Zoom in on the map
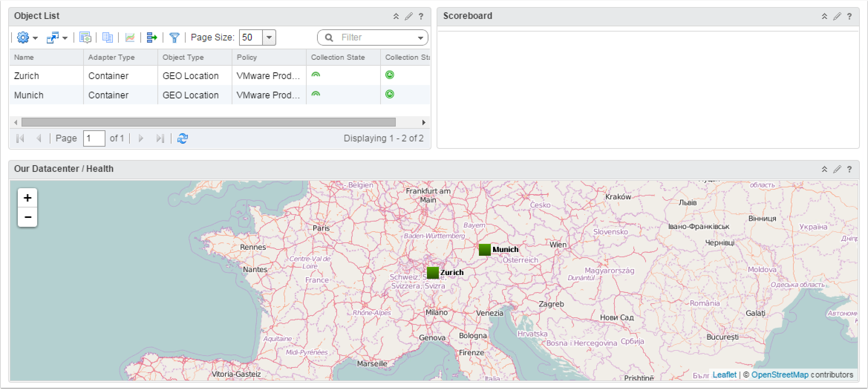Viewport: 868px width, 389px height. (27, 198)
